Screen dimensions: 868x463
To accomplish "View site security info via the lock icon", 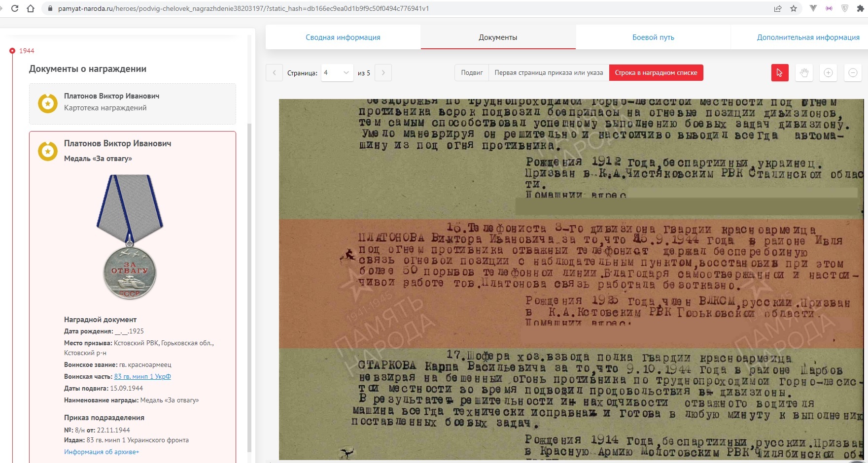I will coord(50,8).
